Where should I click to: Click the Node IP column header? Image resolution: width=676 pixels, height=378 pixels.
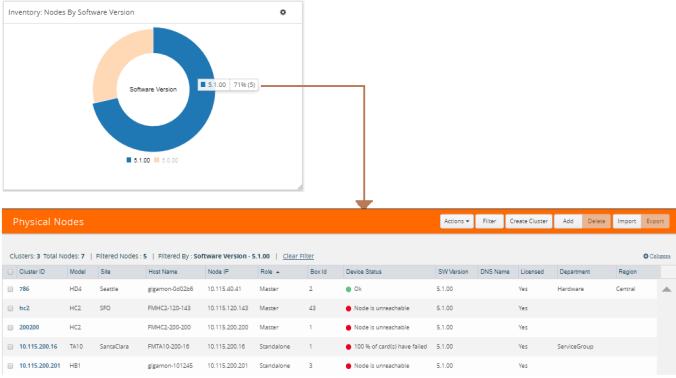(x=218, y=272)
